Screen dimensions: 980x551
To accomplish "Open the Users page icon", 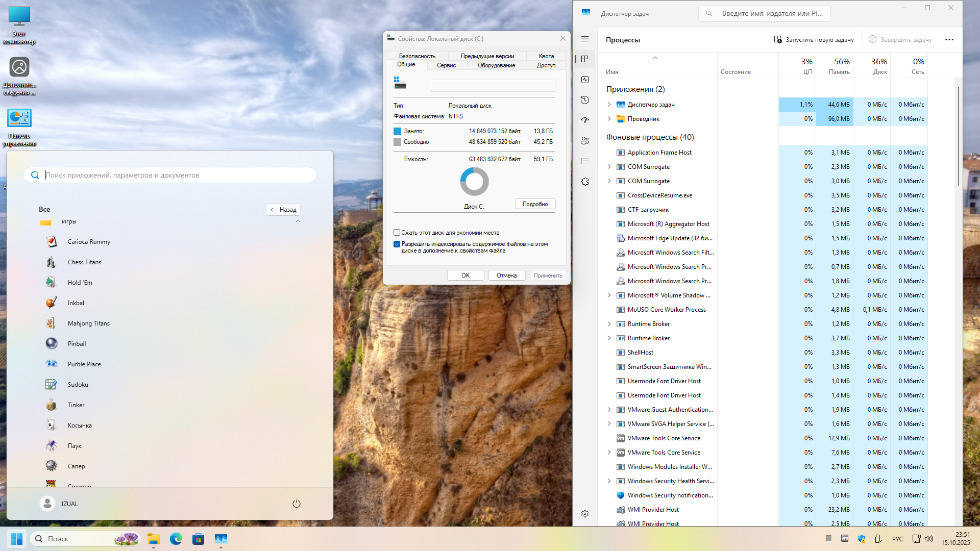I will (585, 141).
